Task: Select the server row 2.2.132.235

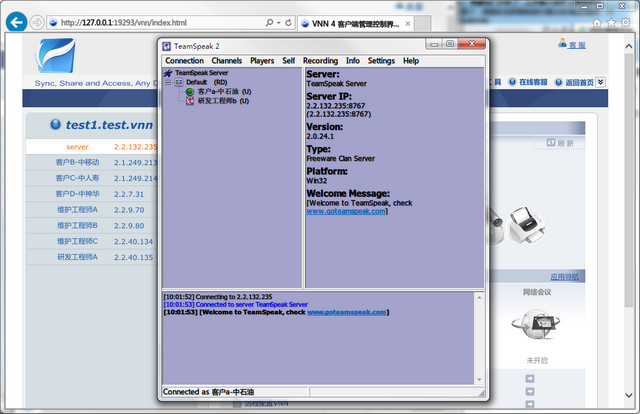Action: tap(92, 147)
